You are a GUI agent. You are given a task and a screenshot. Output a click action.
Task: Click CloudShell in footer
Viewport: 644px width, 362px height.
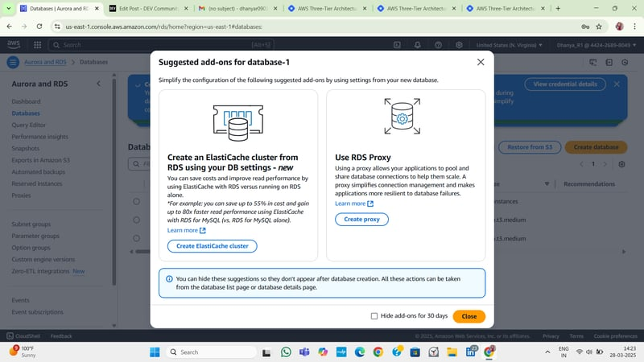tap(23, 336)
